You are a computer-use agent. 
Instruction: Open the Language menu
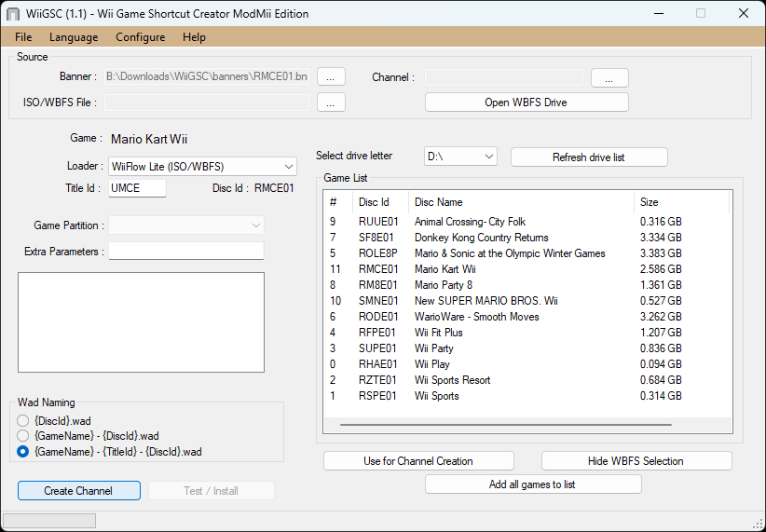tap(74, 37)
